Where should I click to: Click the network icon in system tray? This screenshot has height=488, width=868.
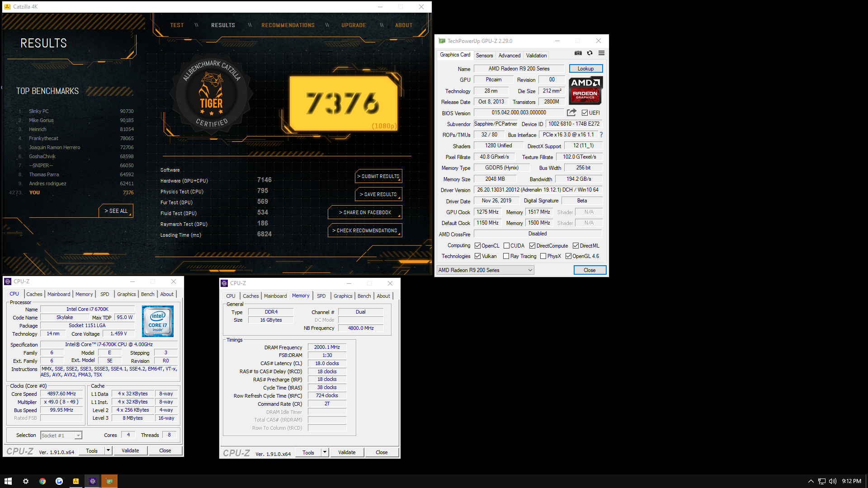click(822, 481)
